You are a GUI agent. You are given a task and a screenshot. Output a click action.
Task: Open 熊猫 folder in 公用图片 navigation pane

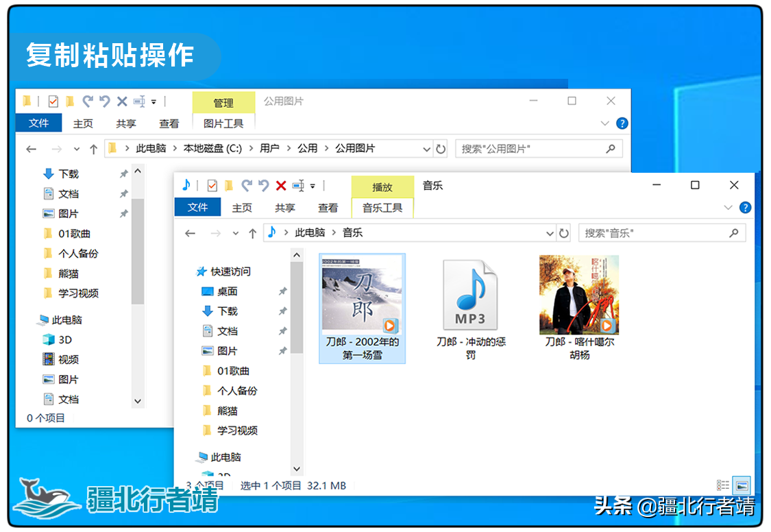point(61,274)
